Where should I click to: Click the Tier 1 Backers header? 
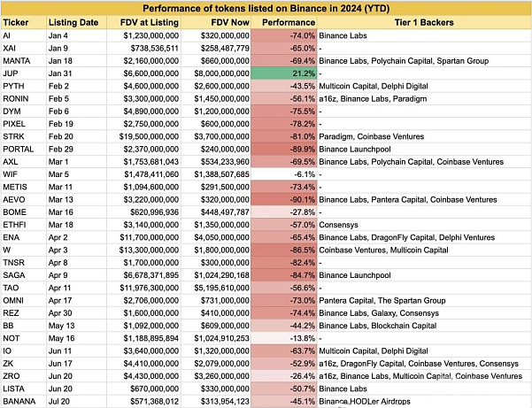click(424, 22)
